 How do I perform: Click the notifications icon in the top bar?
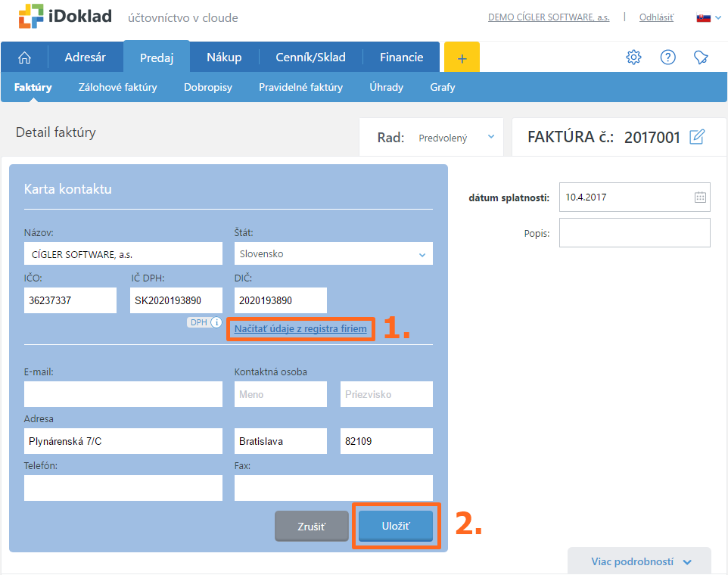click(702, 57)
